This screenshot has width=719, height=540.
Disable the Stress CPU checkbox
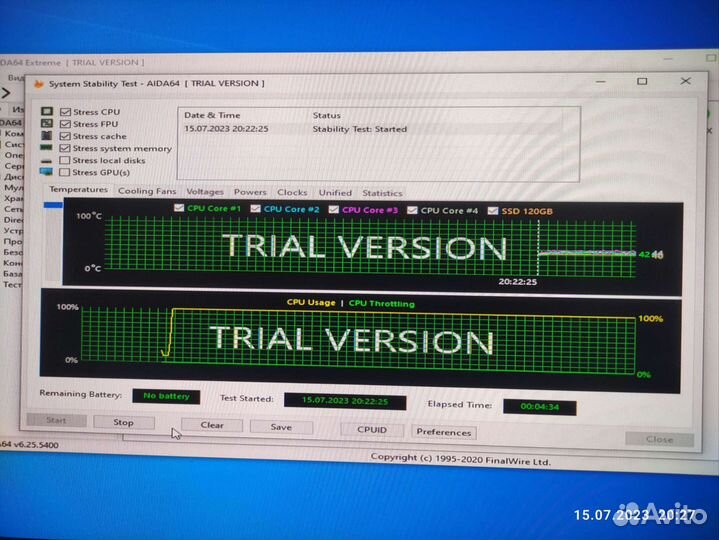coord(65,112)
